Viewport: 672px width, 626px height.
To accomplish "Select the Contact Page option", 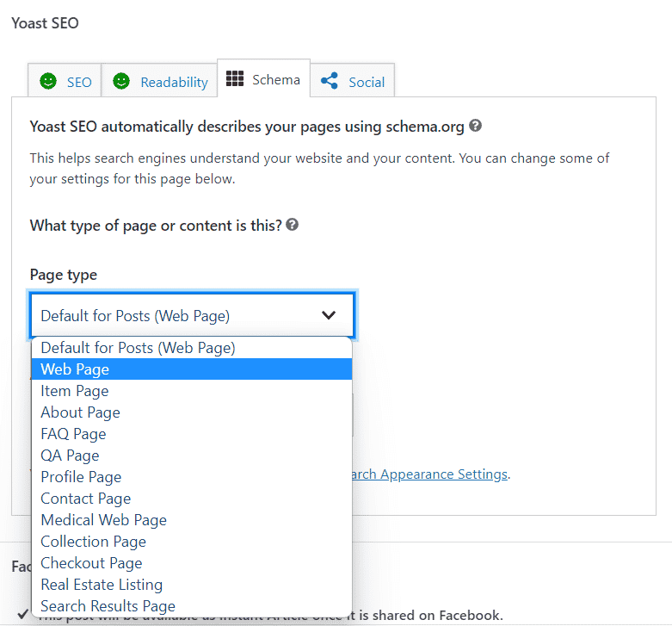I will [86, 499].
